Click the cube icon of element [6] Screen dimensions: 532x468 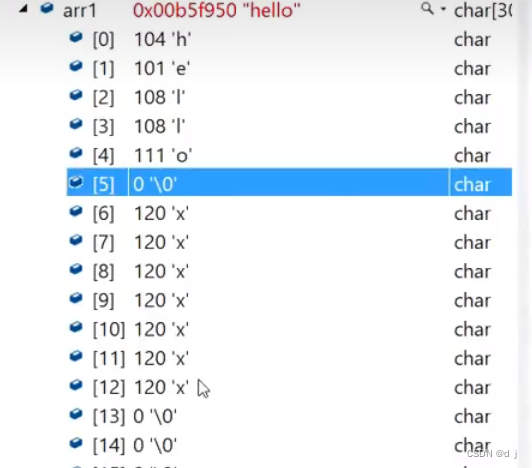coord(76,211)
